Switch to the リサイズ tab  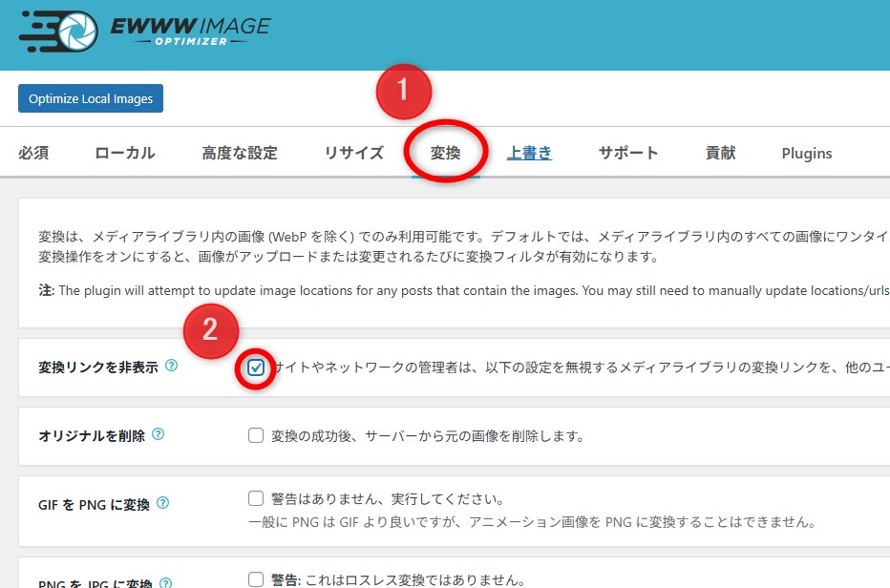[x=352, y=153]
